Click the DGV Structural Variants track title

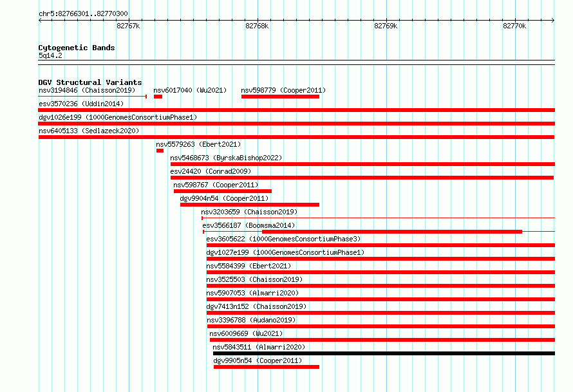(x=90, y=82)
